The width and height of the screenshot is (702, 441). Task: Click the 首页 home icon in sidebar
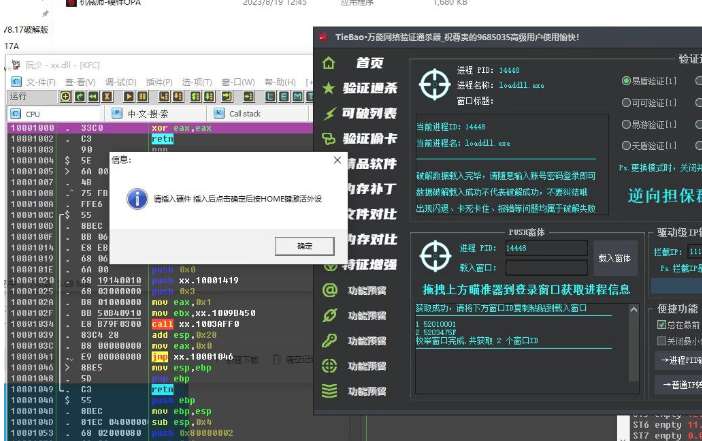pos(328,63)
